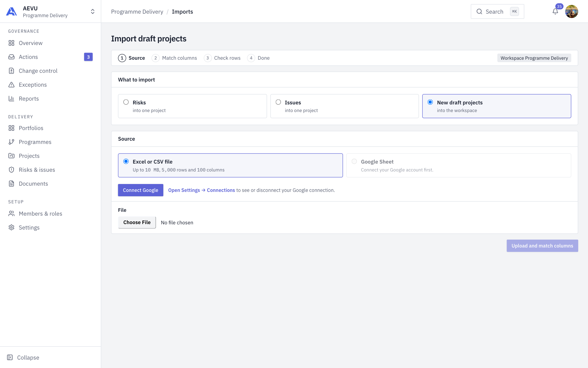Go to step 1 Source
Image resolution: width=588 pixels, height=368 pixels.
coord(131,58)
